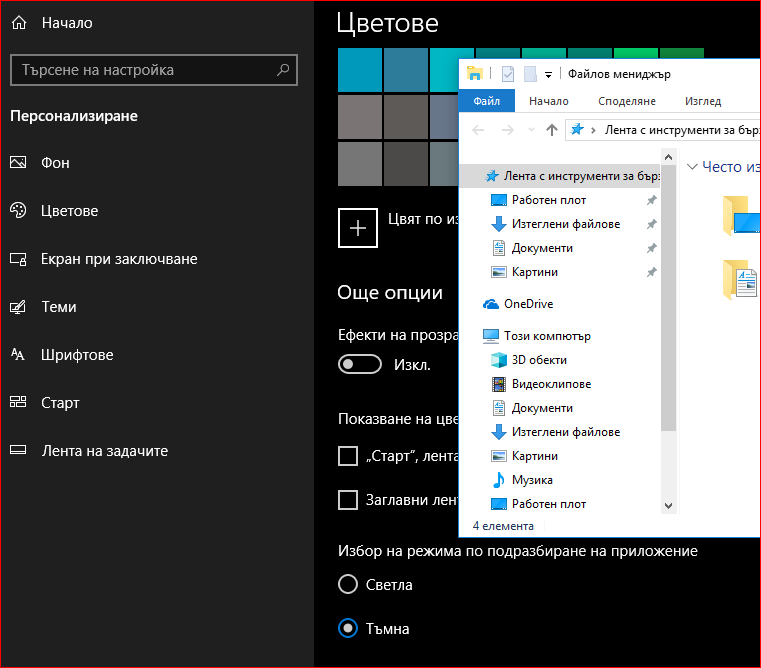Check the Заглавни ленти checkbox

(348, 500)
